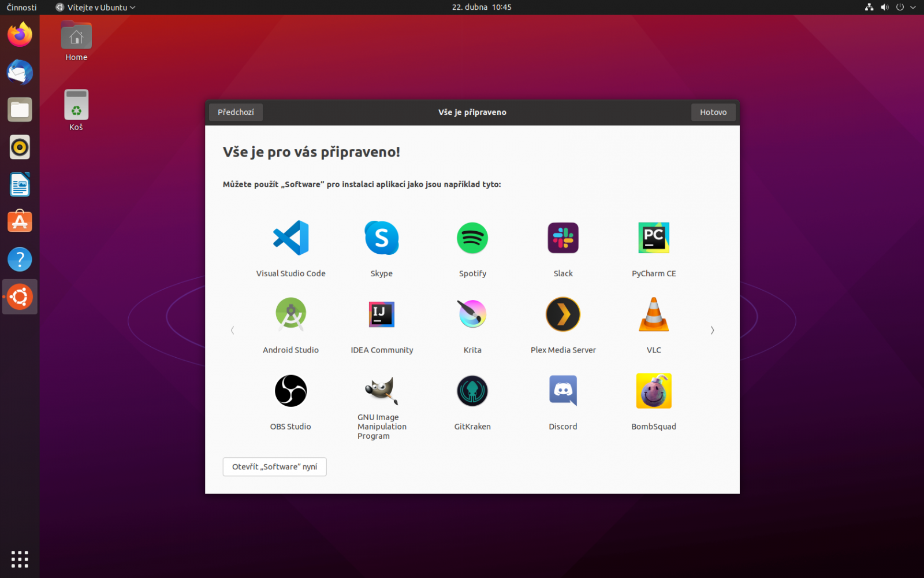Viewport: 924px width, 578px height.
Task: Click the right carousel arrow
Action: point(712,330)
